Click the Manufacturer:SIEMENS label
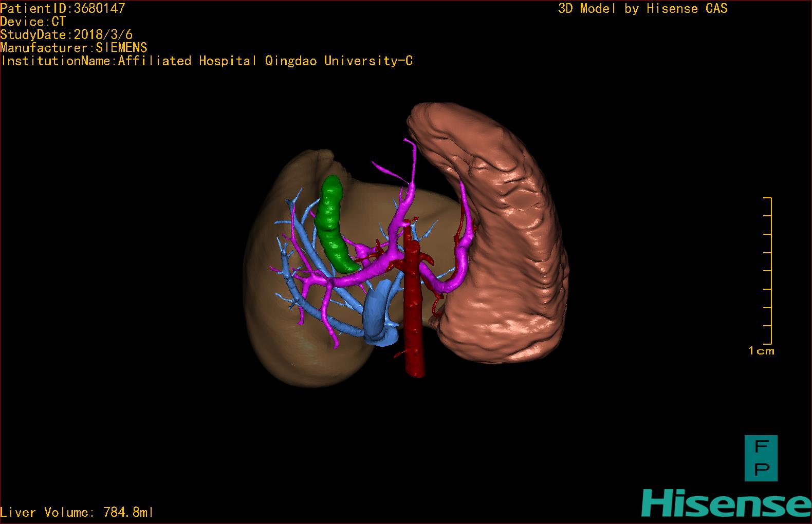The image size is (812, 524). [73, 48]
